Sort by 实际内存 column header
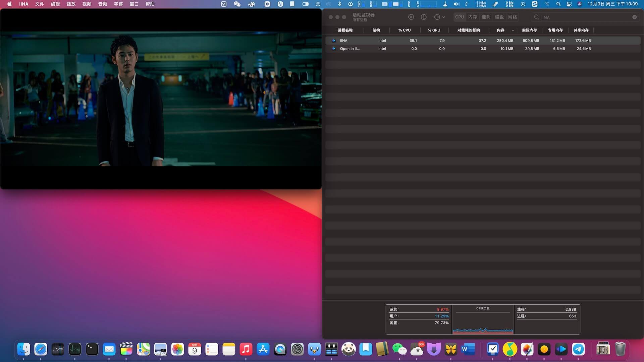This screenshot has width=644, height=362. coord(529,30)
